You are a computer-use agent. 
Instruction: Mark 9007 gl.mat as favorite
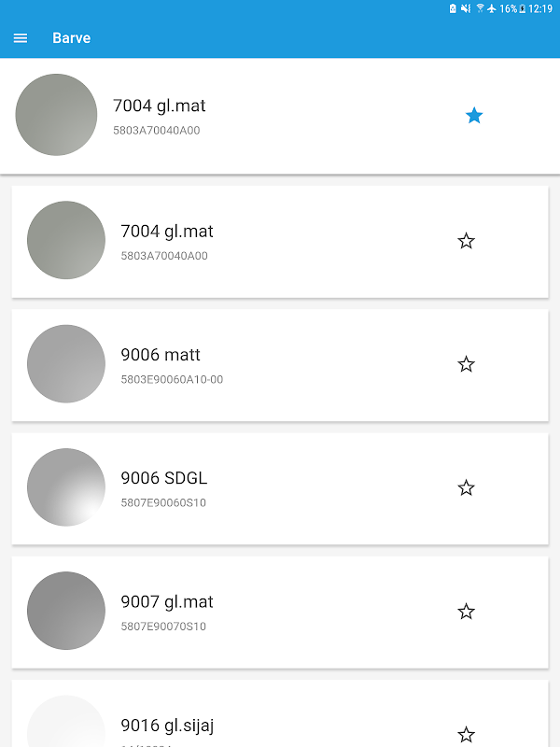tap(467, 612)
